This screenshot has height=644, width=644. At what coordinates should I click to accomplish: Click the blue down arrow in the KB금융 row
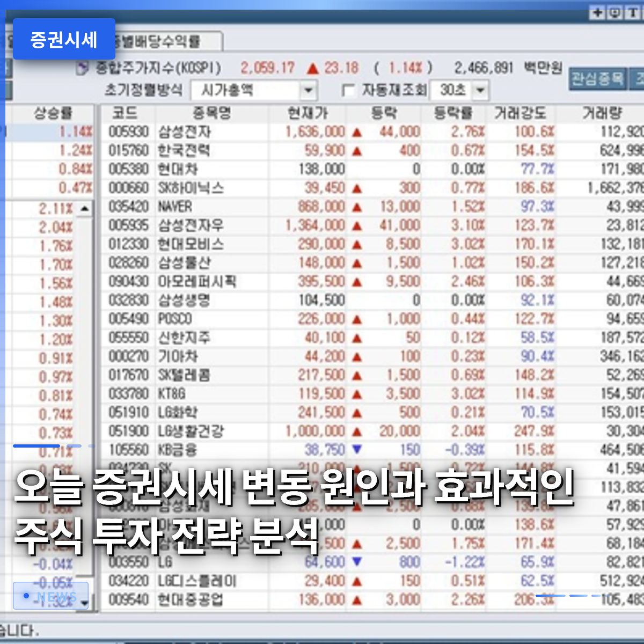coord(357,449)
